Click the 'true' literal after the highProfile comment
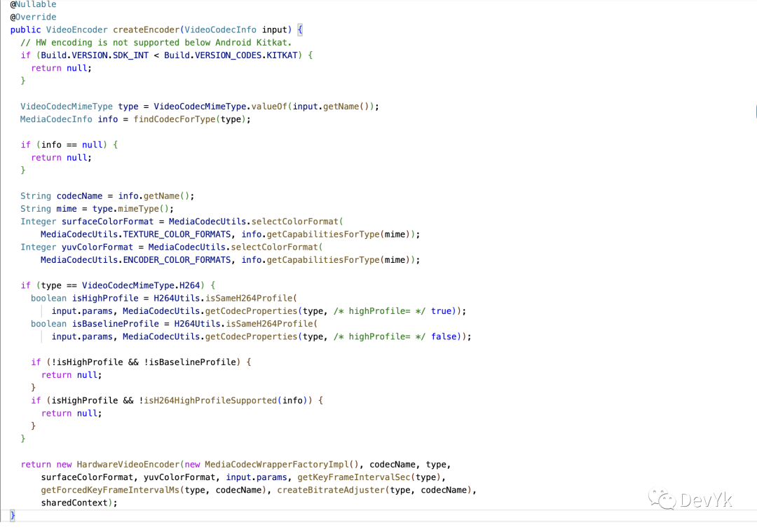This screenshot has width=757, height=532. pyautogui.click(x=442, y=311)
